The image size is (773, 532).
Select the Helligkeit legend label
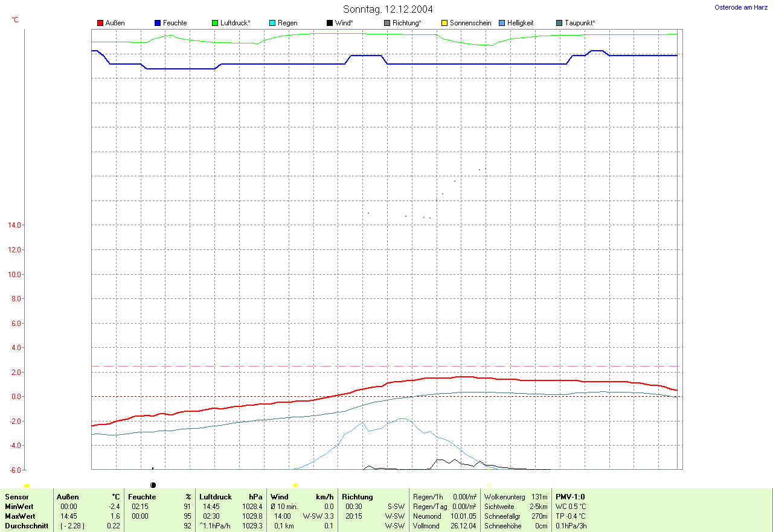coord(520,23)
